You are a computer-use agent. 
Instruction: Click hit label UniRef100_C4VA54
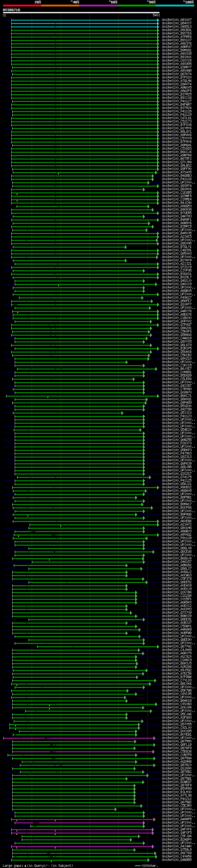(177, 856)
